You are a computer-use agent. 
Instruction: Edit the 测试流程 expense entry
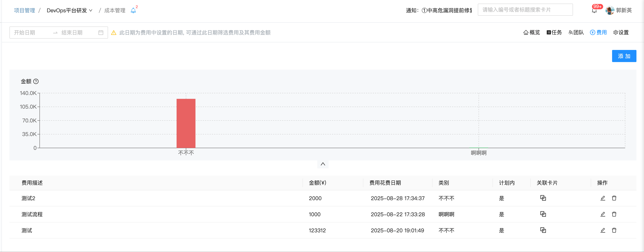tap(603, 214)
